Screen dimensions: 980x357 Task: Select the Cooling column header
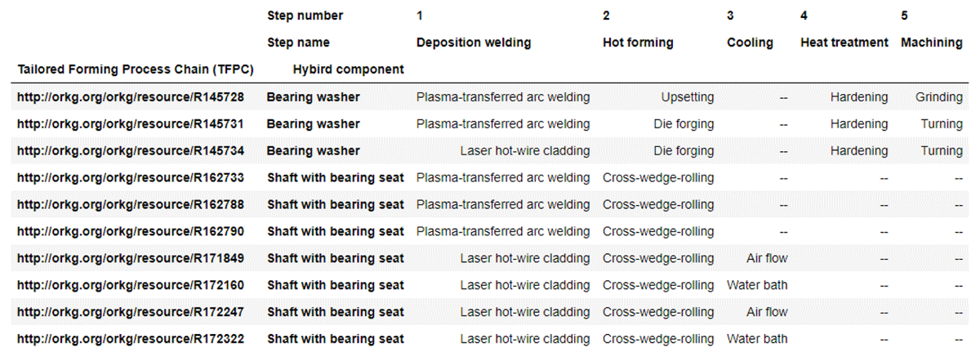click(750, 43)
